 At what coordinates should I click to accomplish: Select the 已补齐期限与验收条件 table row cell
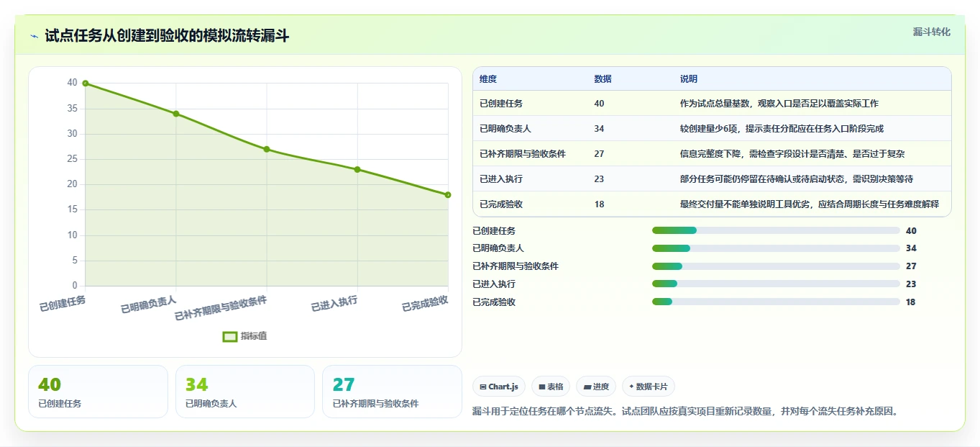coord(523,154)
